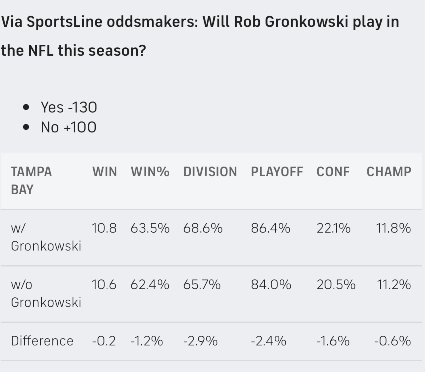
Task: Select the Difference row label
Action: [42, 341]
